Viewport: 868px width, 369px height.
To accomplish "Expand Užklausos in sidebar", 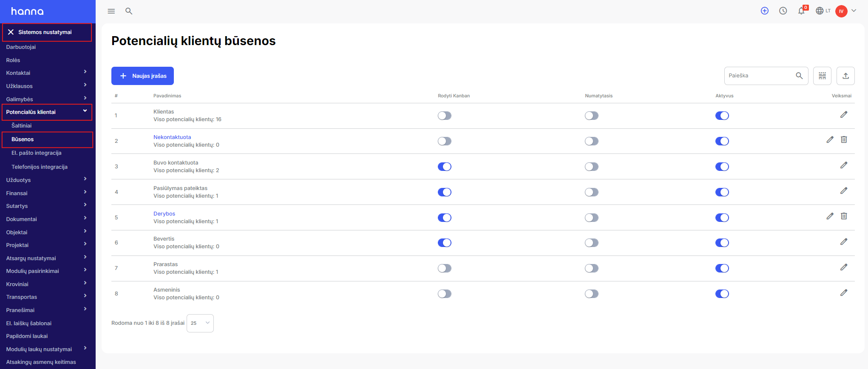I will pyautogui.click(x=85, y=85).
